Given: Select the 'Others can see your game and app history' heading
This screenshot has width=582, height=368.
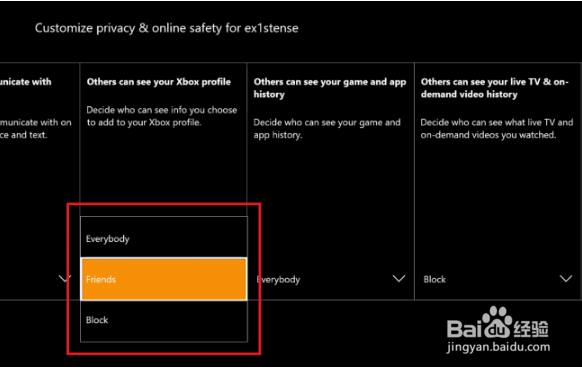Looking at the screenshot, I should 330,88.
